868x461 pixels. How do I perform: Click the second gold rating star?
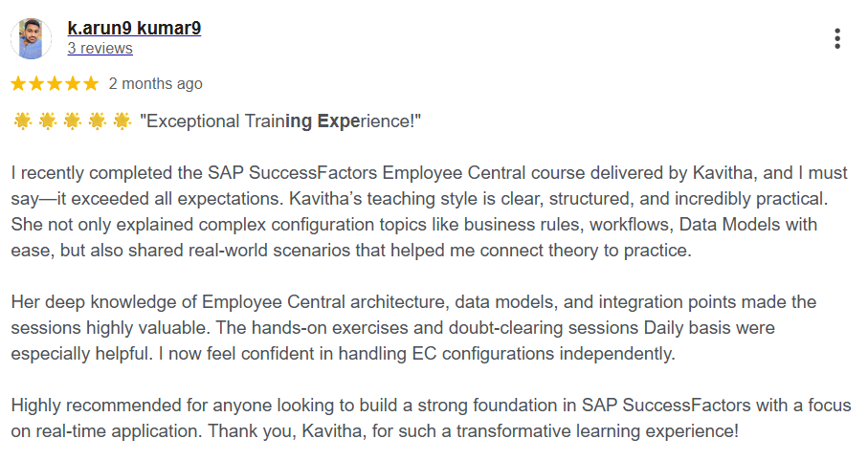click(36, 83)
